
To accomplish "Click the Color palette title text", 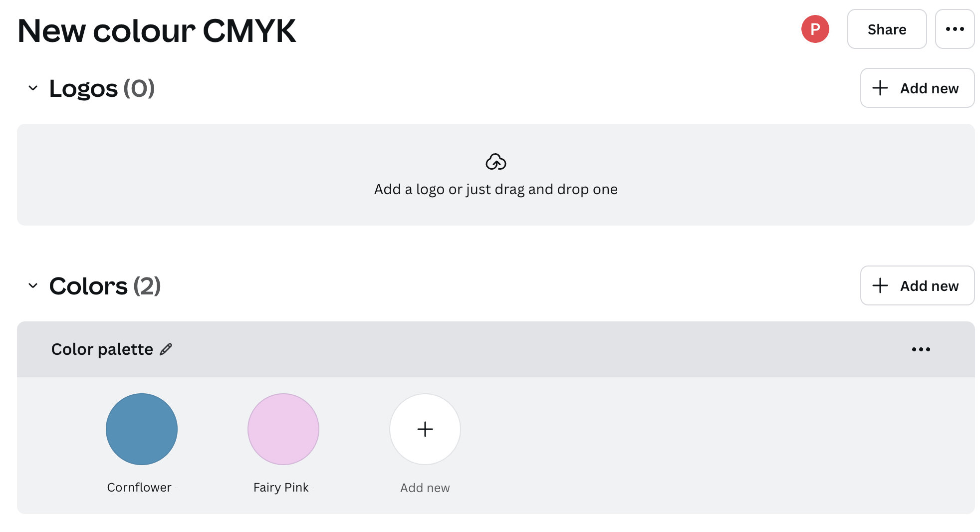I will pyautogui.click(x=102, y=349).
